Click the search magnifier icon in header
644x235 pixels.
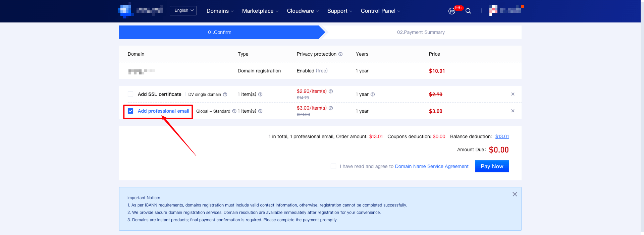coord(468,11)
